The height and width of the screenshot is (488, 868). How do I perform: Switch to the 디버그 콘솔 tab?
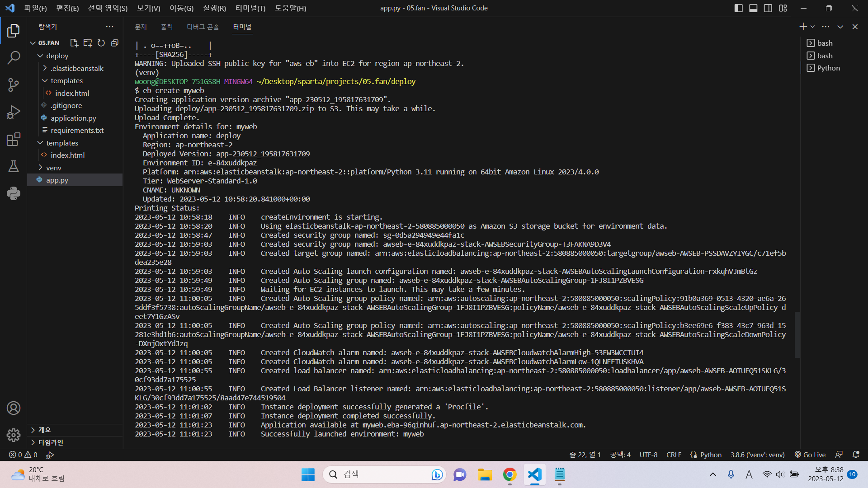[203, 27]
